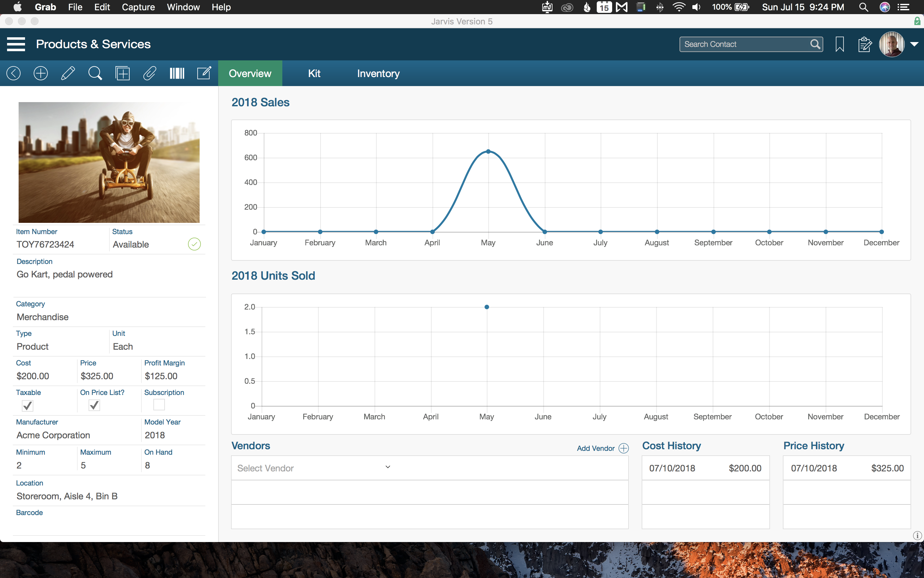This screenshot has width=924, height=578.
Task: Click the Price History 07/10/2018 row
Action: (847, 468)
